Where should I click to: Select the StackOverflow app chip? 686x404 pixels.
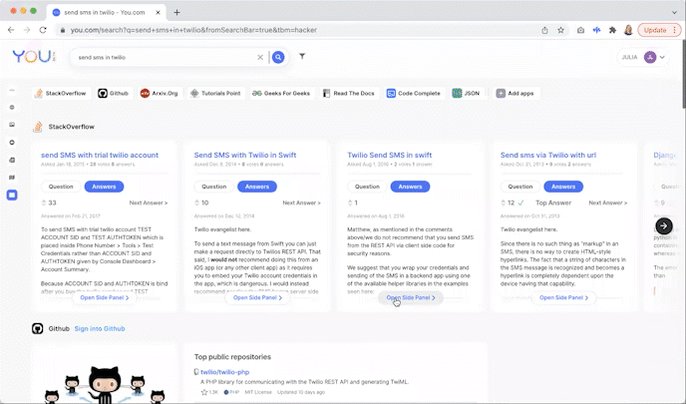coord(60,93)
